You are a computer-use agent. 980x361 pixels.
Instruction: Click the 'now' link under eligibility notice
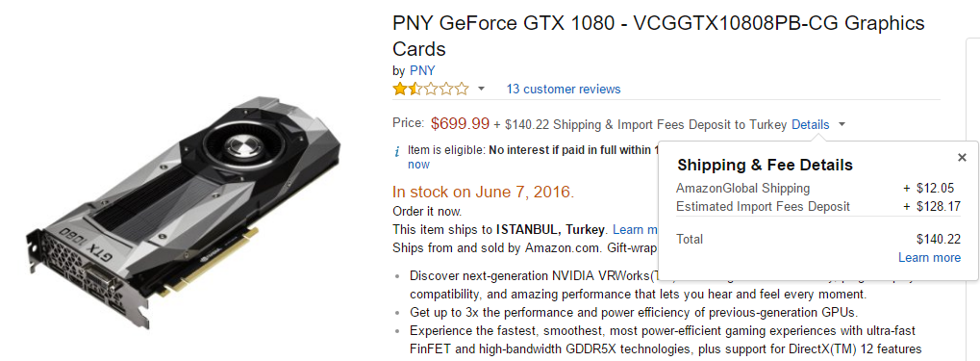coord(418,165)
